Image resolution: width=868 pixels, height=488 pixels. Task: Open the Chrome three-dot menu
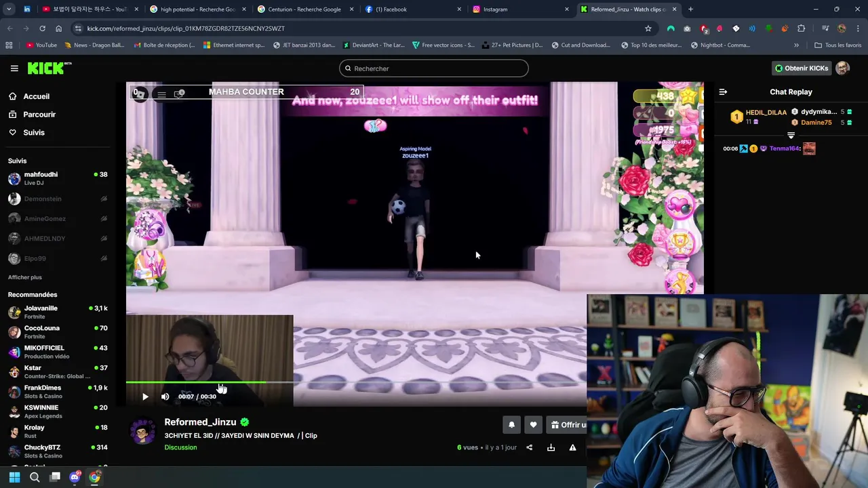pos(857,28)
